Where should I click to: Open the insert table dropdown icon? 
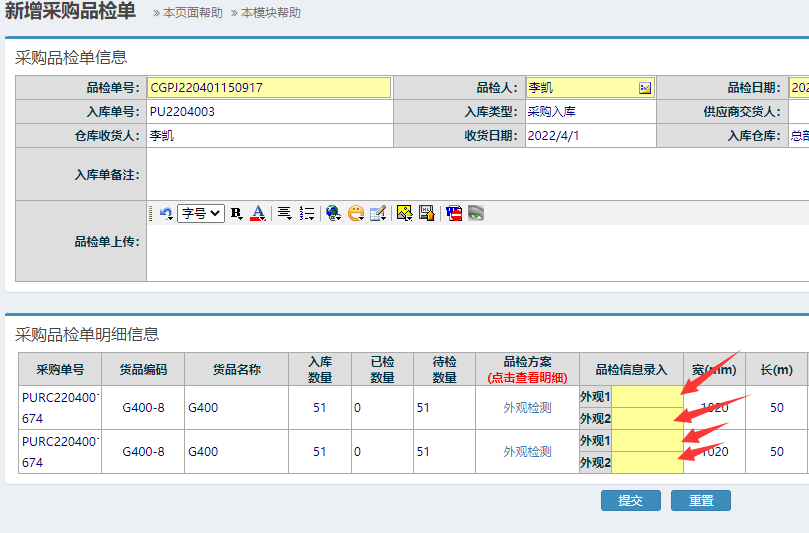378,213
